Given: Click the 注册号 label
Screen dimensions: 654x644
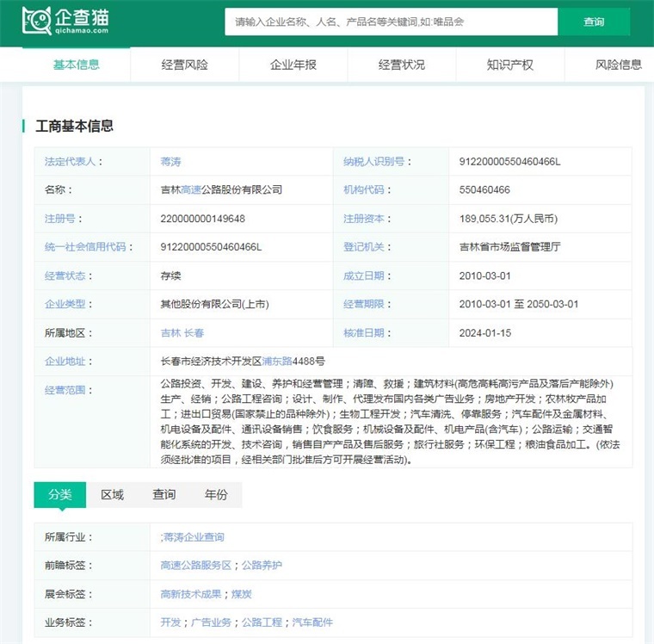Looking at the screenshot, I should click(x=59, y=219).
